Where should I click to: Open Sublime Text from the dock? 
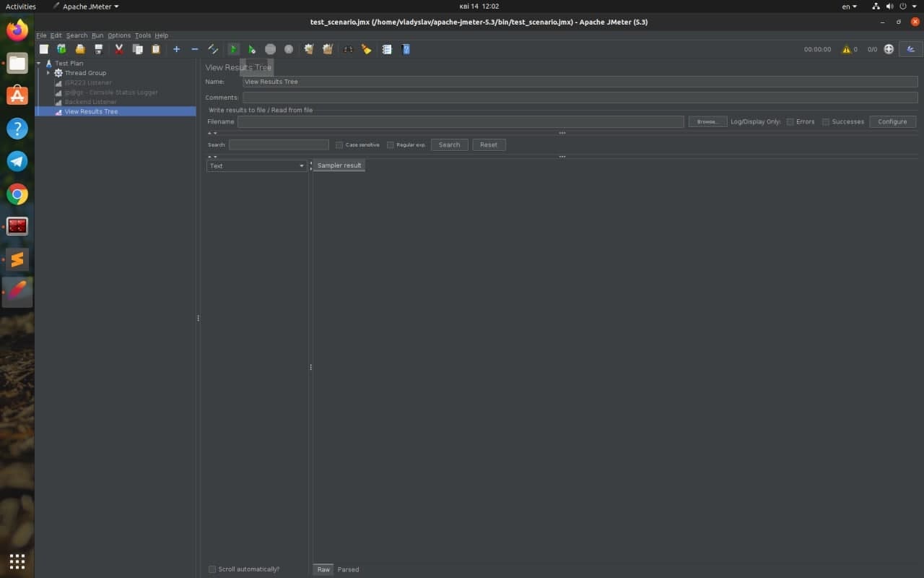coord(17,259)
